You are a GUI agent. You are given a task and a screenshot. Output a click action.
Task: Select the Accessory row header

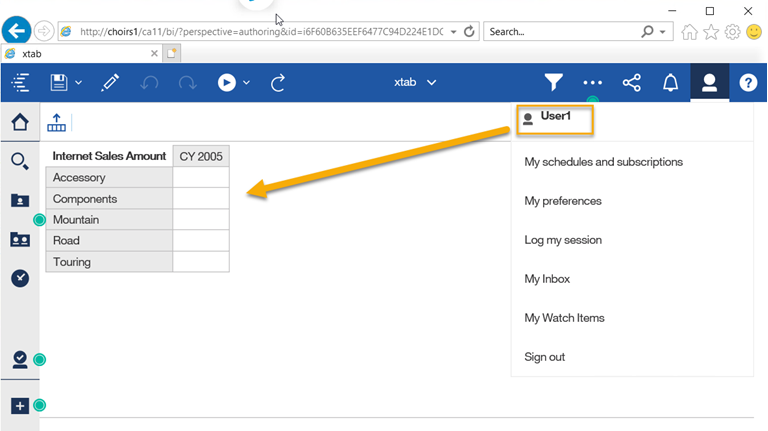point(109,177)
